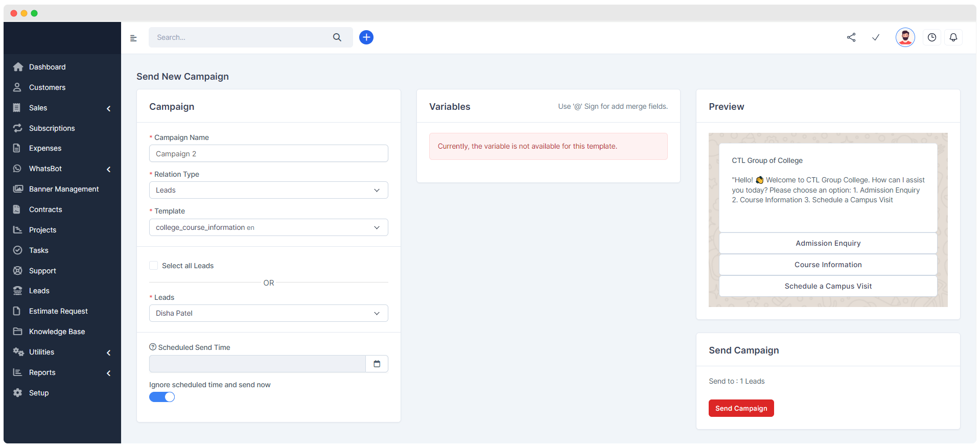The height and width of the screenshot is (448, 980).
Task: Open the Template dropdown
Action: [x=268, y=227]
